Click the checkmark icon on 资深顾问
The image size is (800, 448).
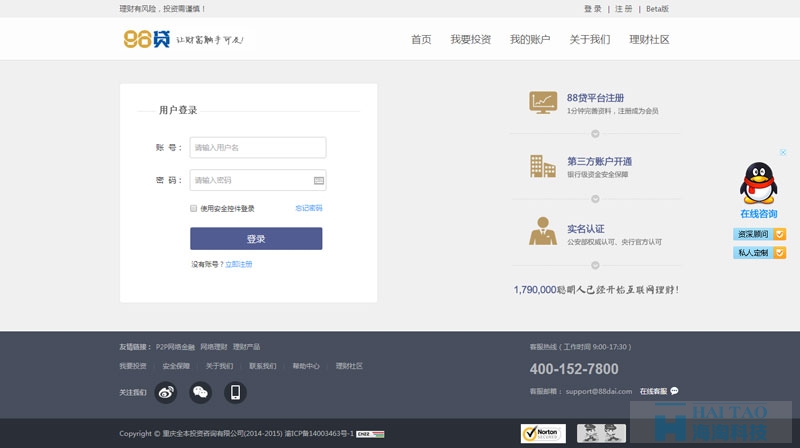(x=780, y=234)
